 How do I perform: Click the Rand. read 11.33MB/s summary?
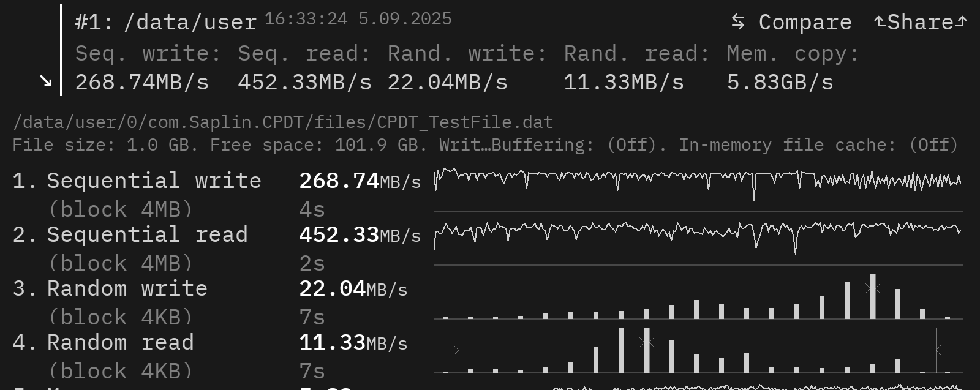tap(636, 68)
